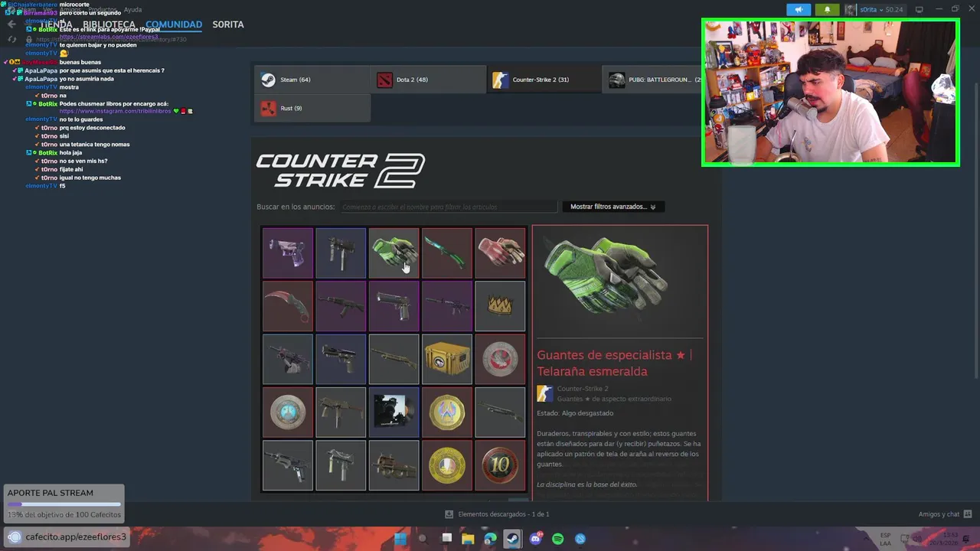Click the Steam icon in the taskbar
Image resolution: width=980 pixels, height=551 pixels.
point(513,539)
